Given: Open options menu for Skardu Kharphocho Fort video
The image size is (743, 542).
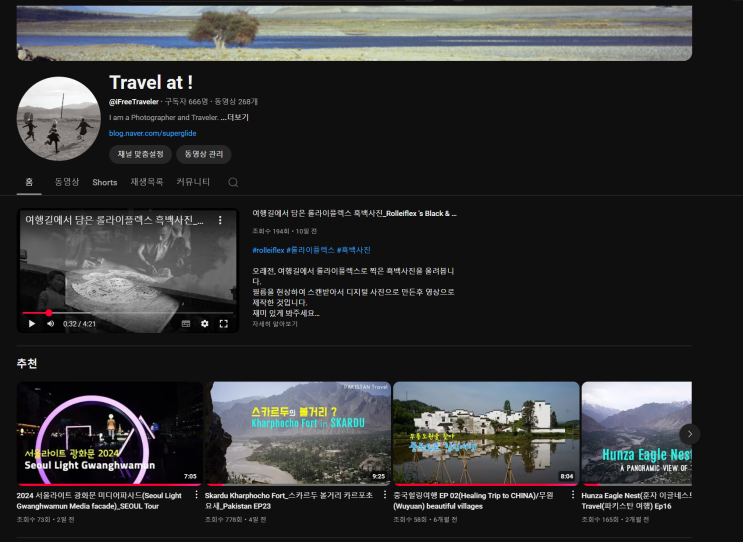Looking at the screenshot, I should [x=385, y=495].
